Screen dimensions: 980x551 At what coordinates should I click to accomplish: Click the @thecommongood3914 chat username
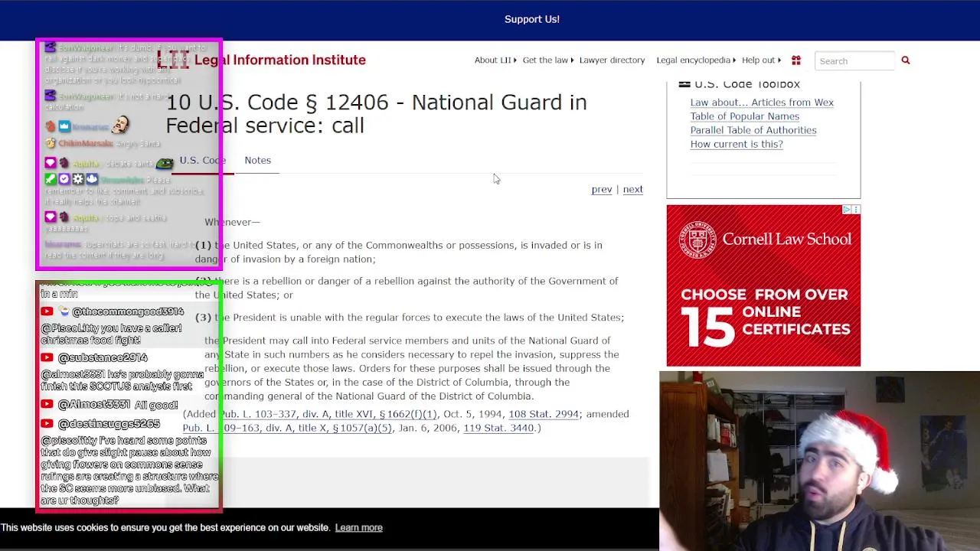(x=128, y=311)
